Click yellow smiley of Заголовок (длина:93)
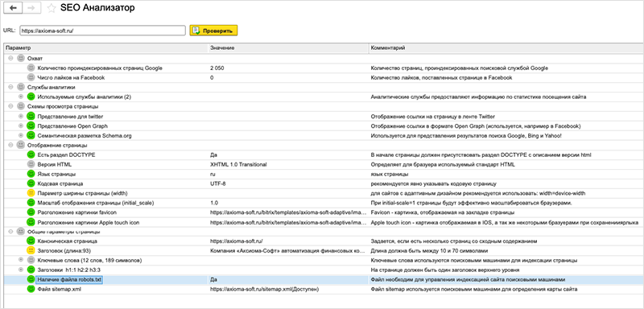This screenshot has height=309, width=644. point(31,250)
